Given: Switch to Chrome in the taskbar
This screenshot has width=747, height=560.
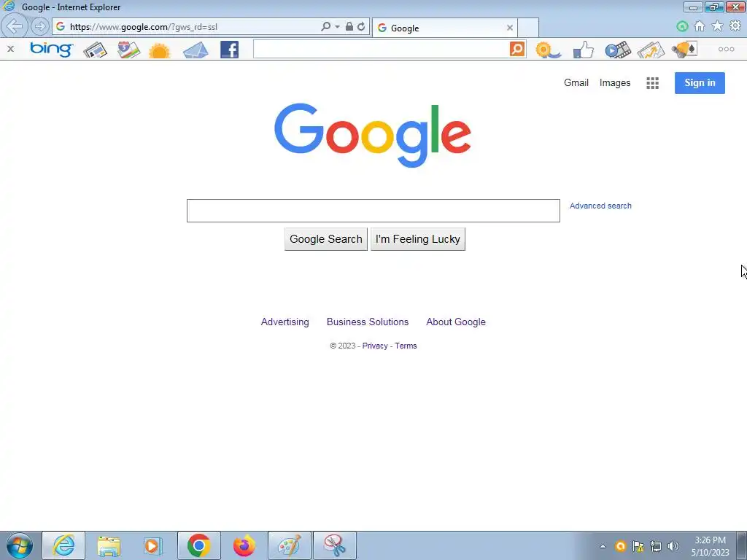Looking at the screenshot, I should pyautogui.click(x=198, y=545).
